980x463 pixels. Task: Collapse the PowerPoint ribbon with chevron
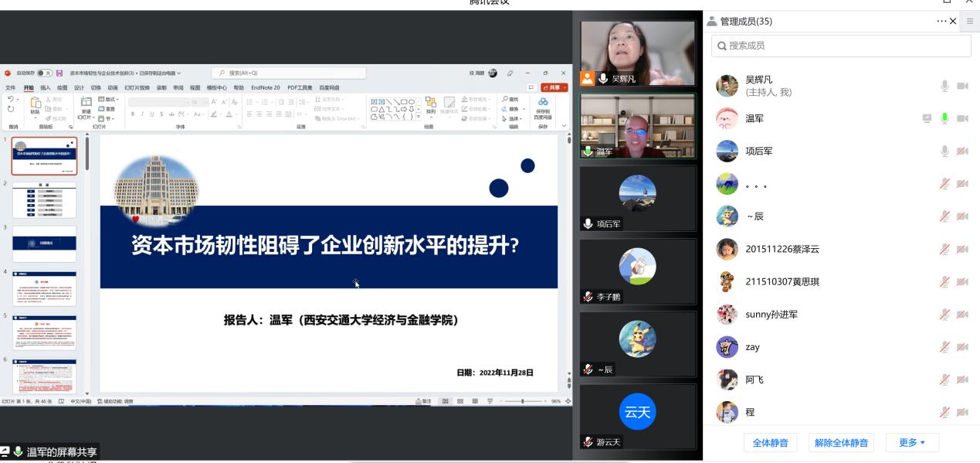pos(564,126)
